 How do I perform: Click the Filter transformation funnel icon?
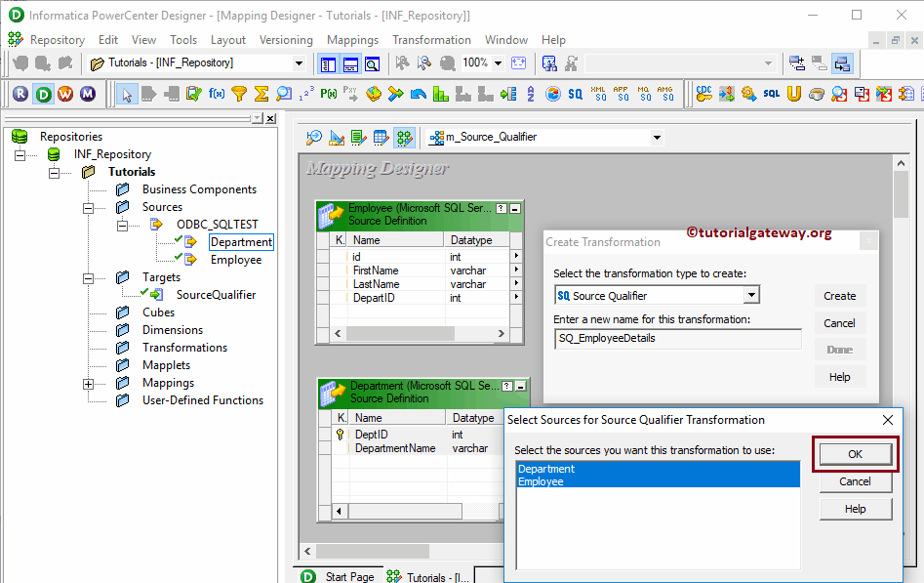click(x=239, y=94)
